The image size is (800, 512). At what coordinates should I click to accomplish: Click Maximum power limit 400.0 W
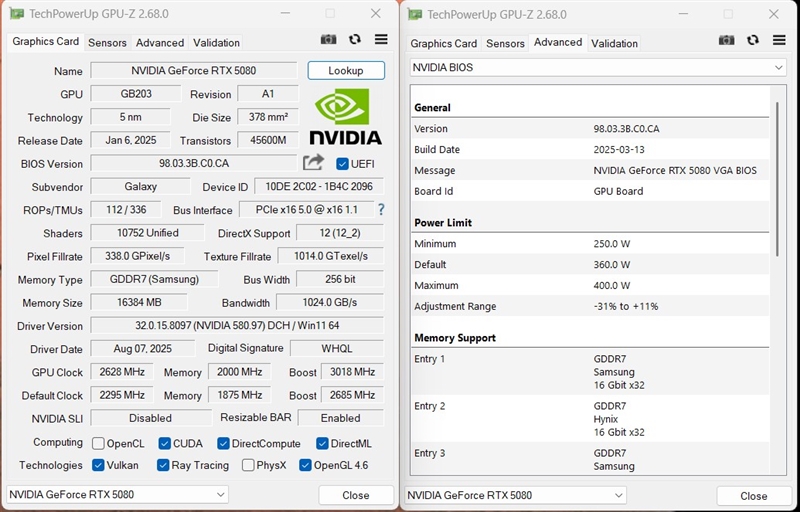point(611,286)
